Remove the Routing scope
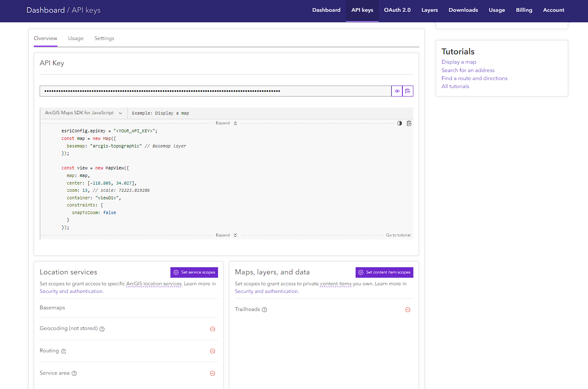 [x=213, y=351]
